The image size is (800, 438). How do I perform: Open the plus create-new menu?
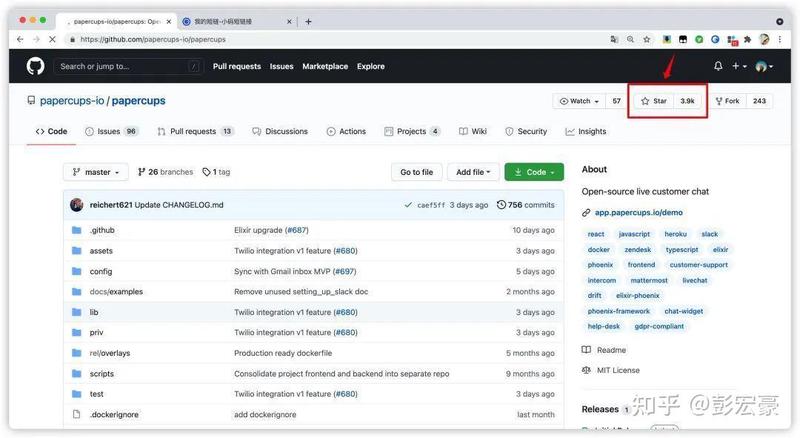(x=739, y=66)
